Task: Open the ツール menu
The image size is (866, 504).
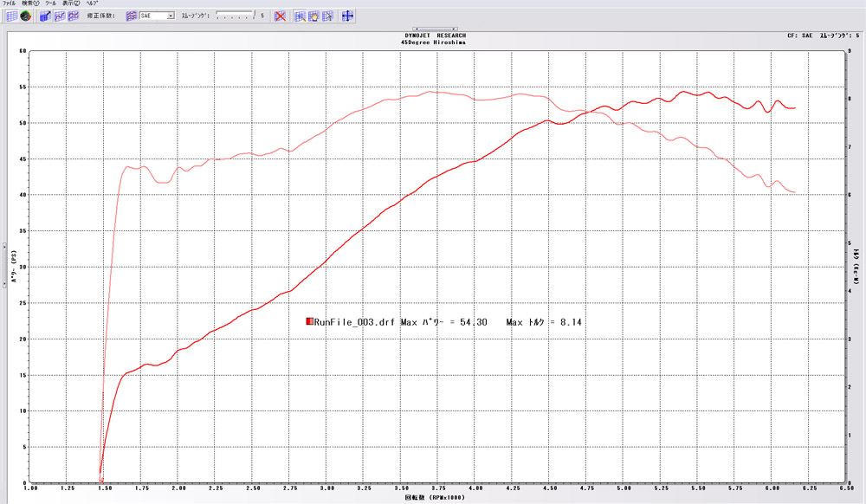Action: pyautogui.click(x=51, y=3)
